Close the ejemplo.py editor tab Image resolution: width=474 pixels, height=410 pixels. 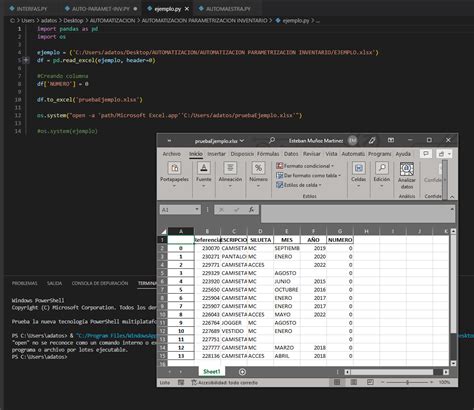187,9
